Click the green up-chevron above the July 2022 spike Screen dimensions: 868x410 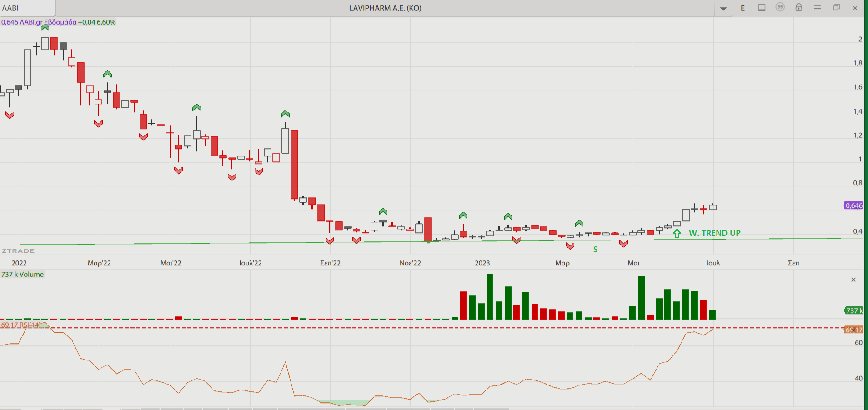click(285, 114)
